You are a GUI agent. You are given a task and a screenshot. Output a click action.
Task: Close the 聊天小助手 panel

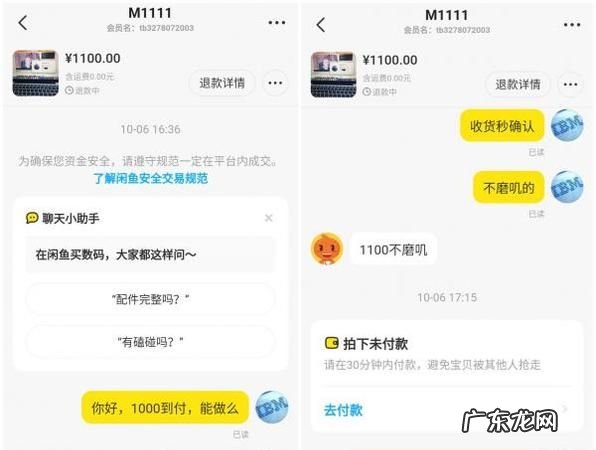point(268,218)
